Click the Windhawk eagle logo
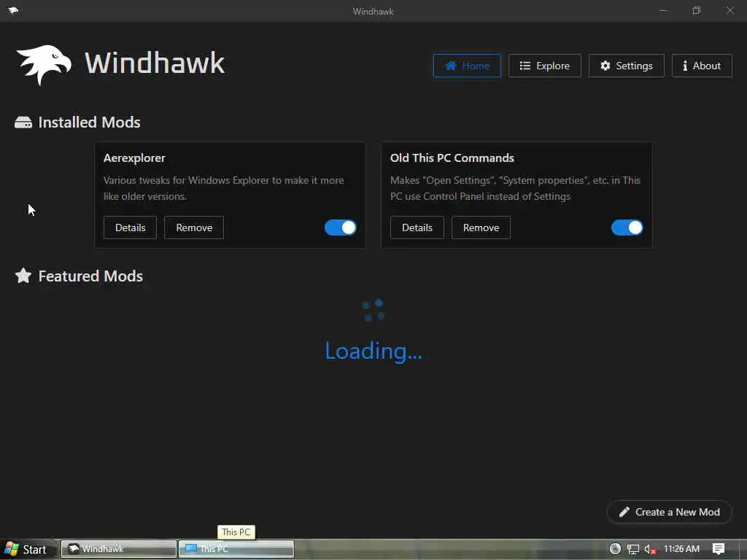 click(44, 64)
